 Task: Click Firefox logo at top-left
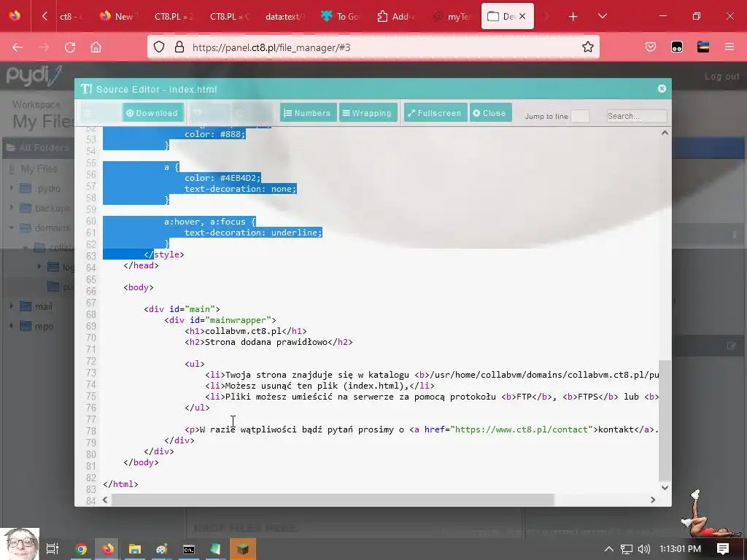pos(15,16)
